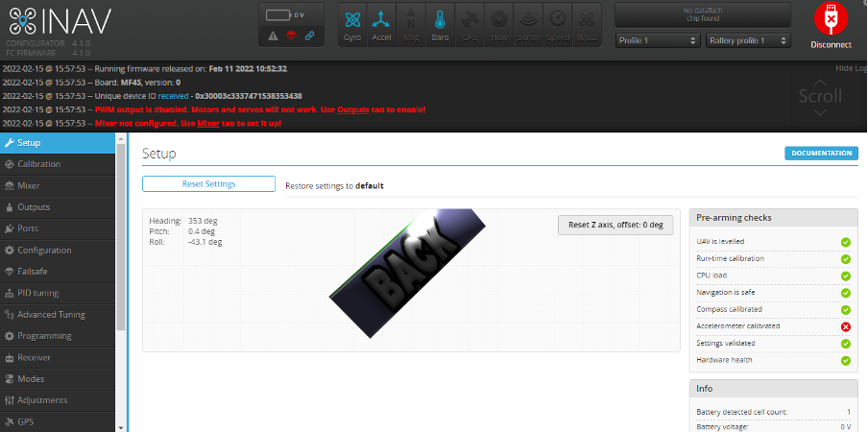The image size is (868, 432).
Task: Collapse the log with Hide Log
Action: 851,69
